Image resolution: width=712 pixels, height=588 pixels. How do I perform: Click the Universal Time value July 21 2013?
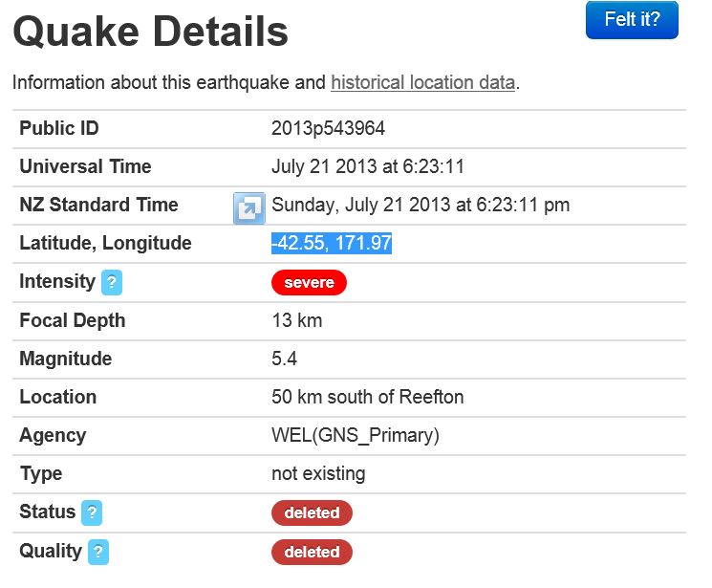367,166
